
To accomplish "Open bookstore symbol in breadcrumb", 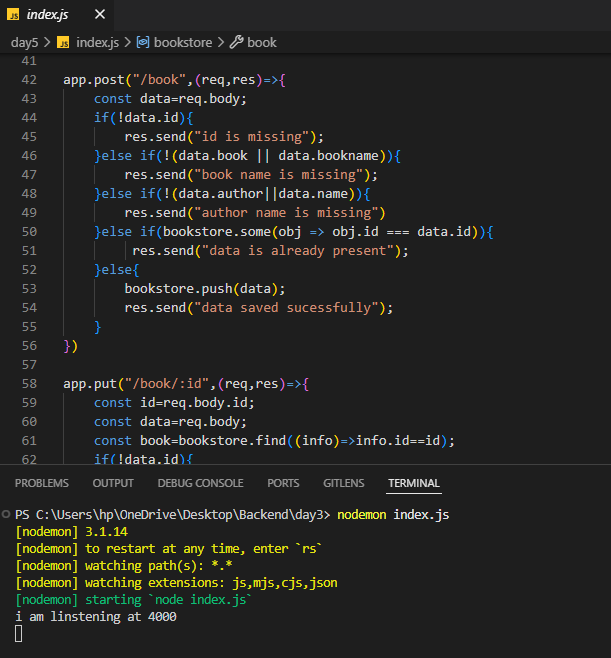I will coord(183,42).
